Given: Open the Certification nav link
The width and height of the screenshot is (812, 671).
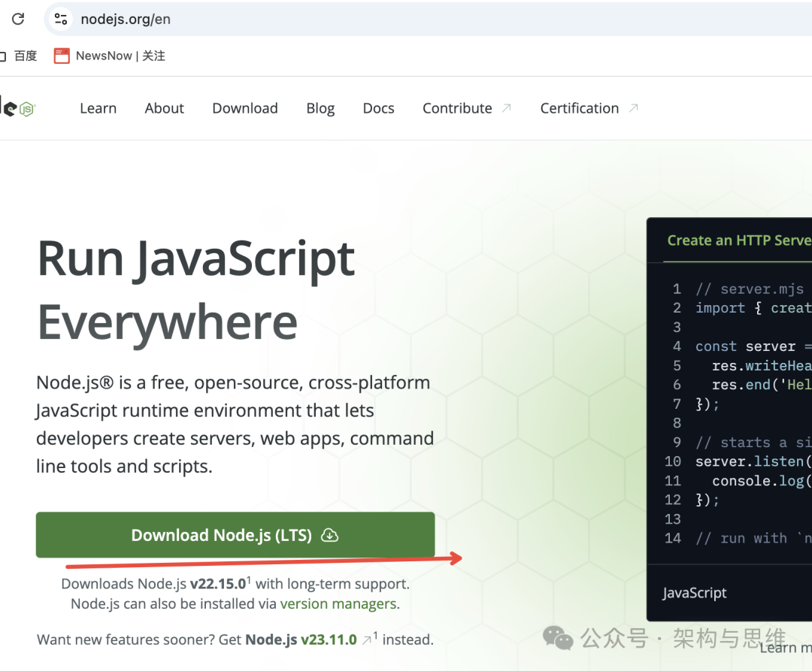Looking at the screenshot, I should point(580,108).
